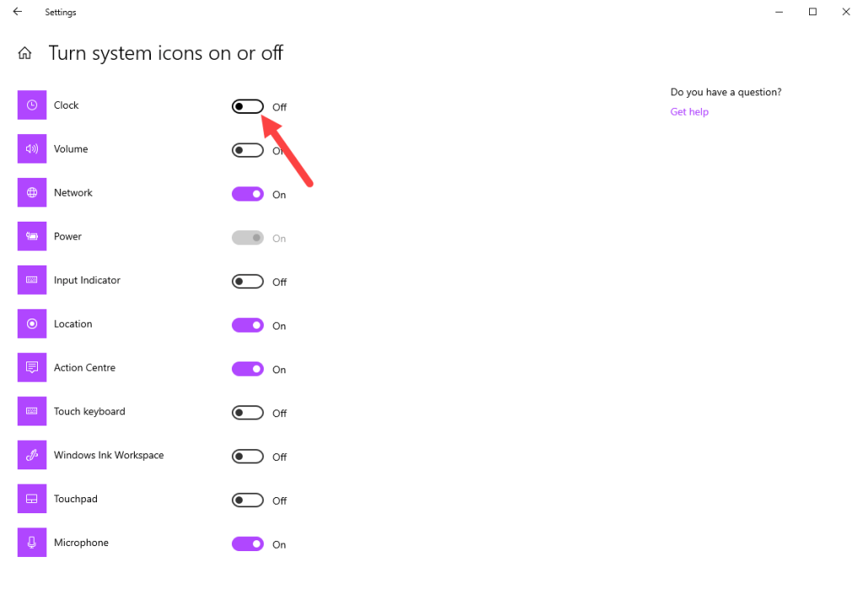Enable the Touch keyboard toggle
Screen dimensions: 863x616
(248, 413)
